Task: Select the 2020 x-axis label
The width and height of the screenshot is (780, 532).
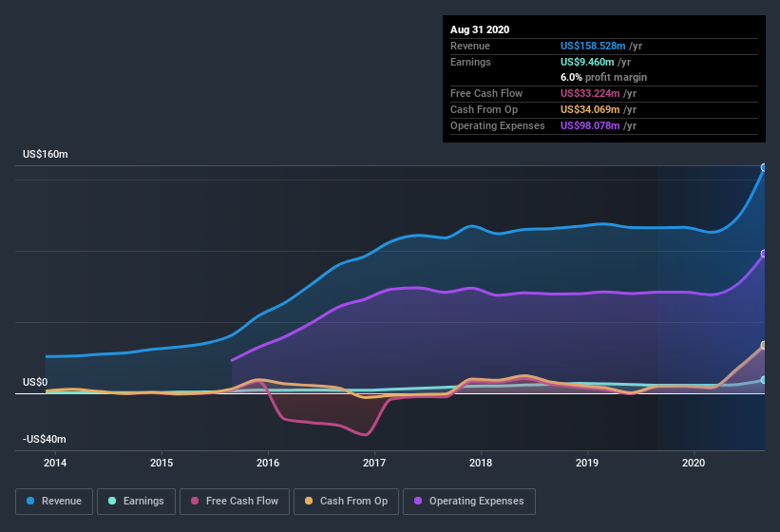Action: [694, 463]
